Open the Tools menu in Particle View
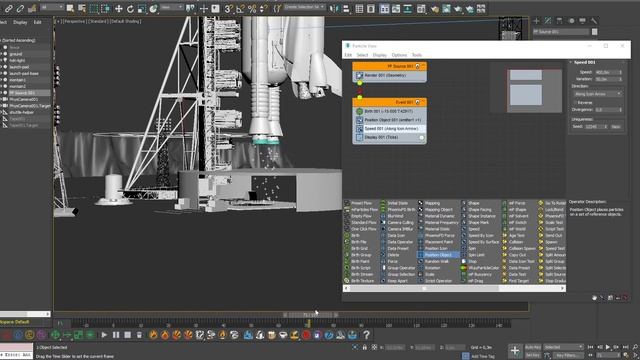The height and width of the screenshot is (360, 640). 417,55
